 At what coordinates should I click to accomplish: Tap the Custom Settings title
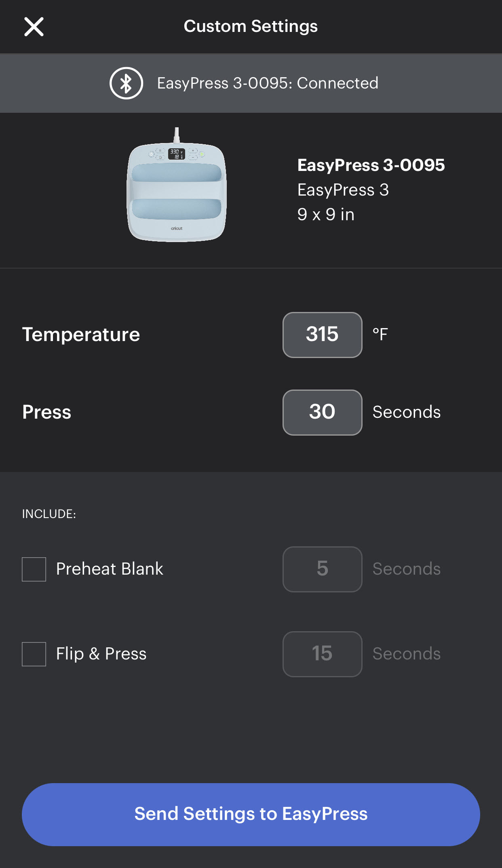[x=251, y=27]
